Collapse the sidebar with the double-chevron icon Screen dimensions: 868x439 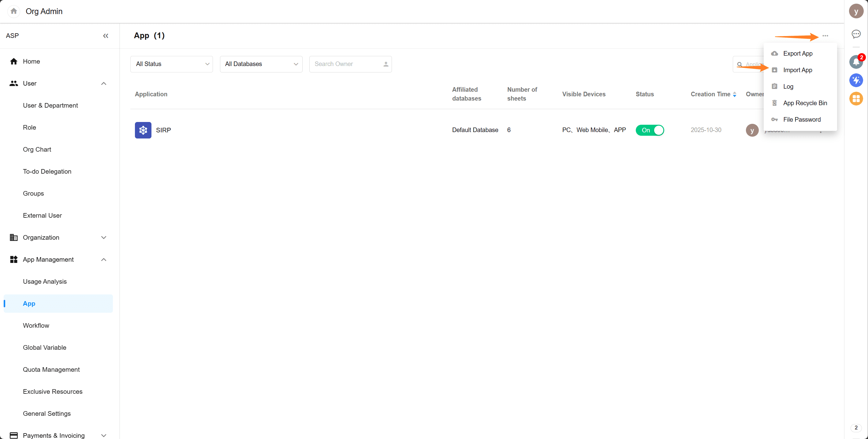pyautogui.click(x=106, y=36)
